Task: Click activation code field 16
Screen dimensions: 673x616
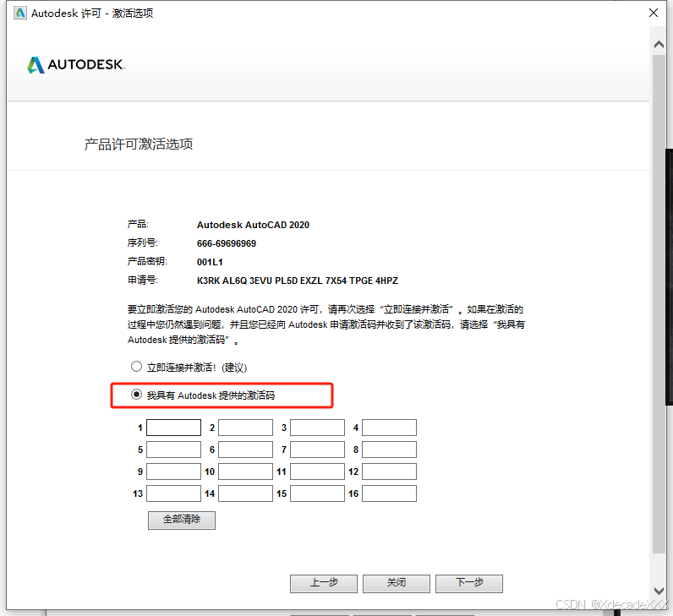Action: click(389, 493)
